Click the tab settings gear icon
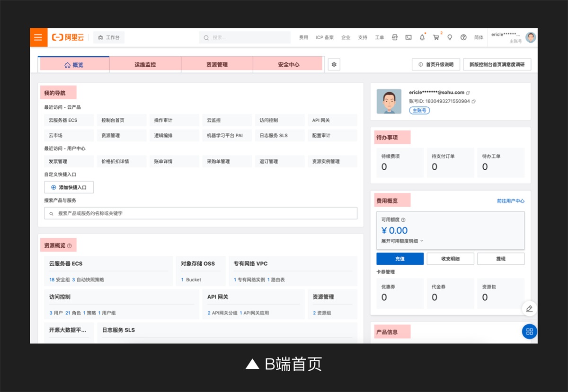Image resolution: width=568 pixels, height=392 pixels. (334, 65)
